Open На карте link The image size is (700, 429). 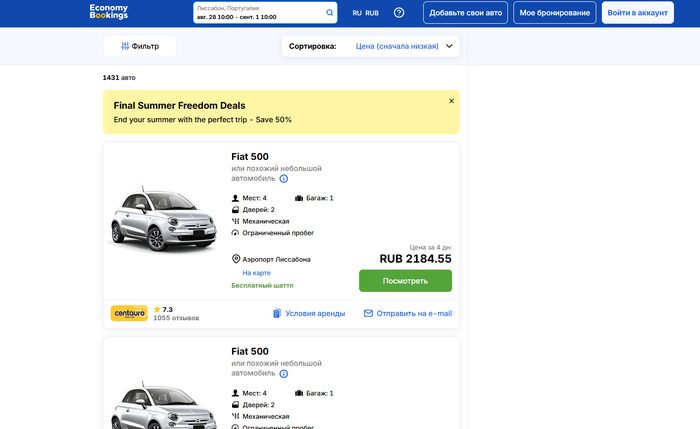257,273
